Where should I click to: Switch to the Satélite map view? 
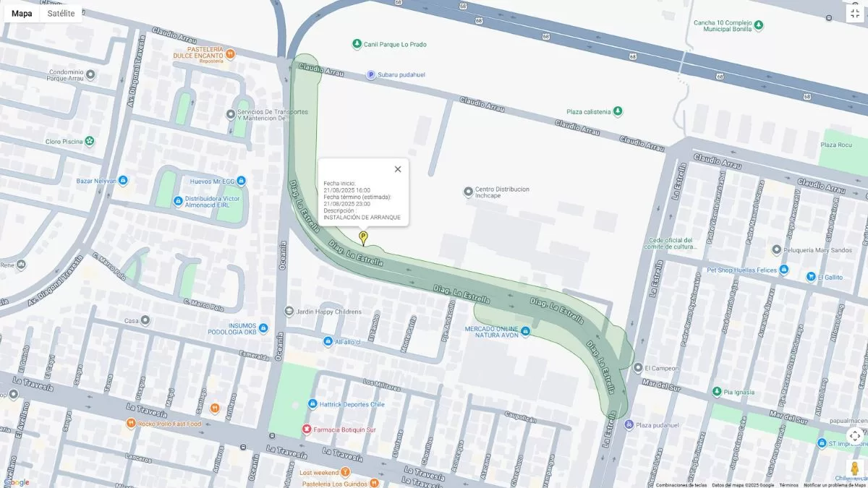[x=61, y=13]
